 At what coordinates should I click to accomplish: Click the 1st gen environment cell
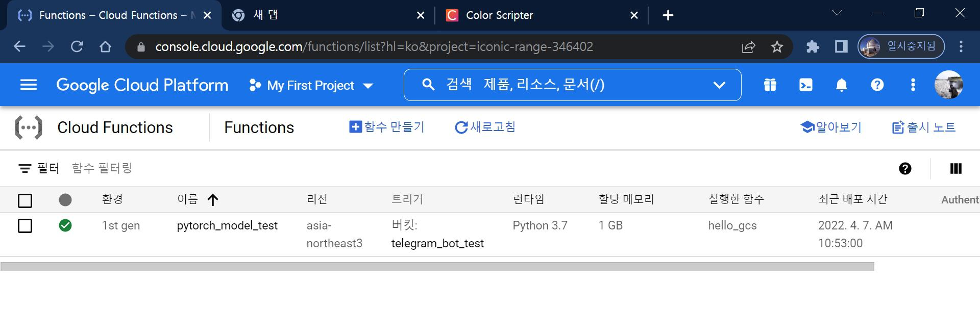[x=121, y=225]
